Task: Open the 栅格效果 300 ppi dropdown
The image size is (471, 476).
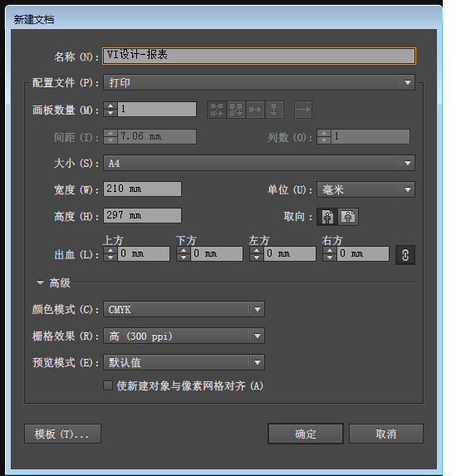Action: tap(184, 336)
